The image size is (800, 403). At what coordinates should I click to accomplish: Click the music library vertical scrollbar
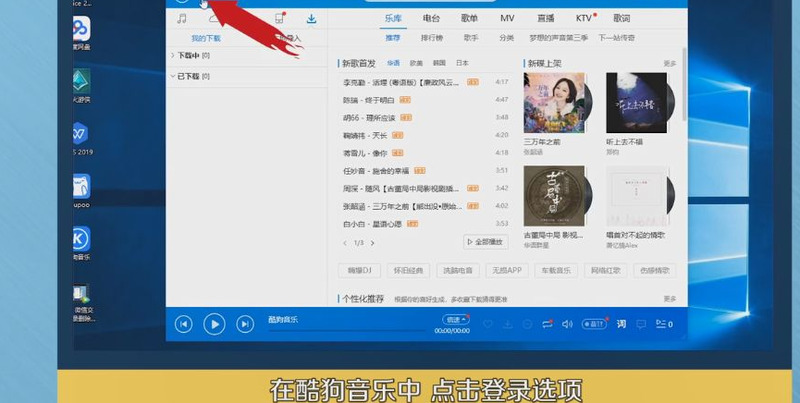[684, 84]
